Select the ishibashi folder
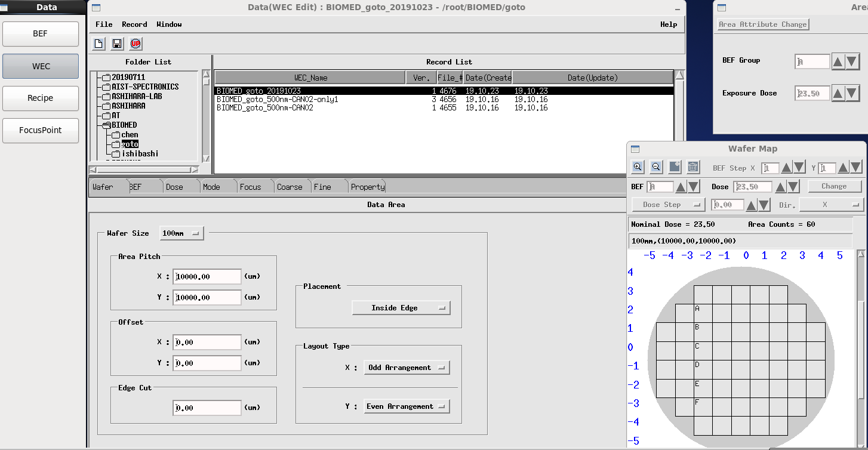 coord(140,154)
